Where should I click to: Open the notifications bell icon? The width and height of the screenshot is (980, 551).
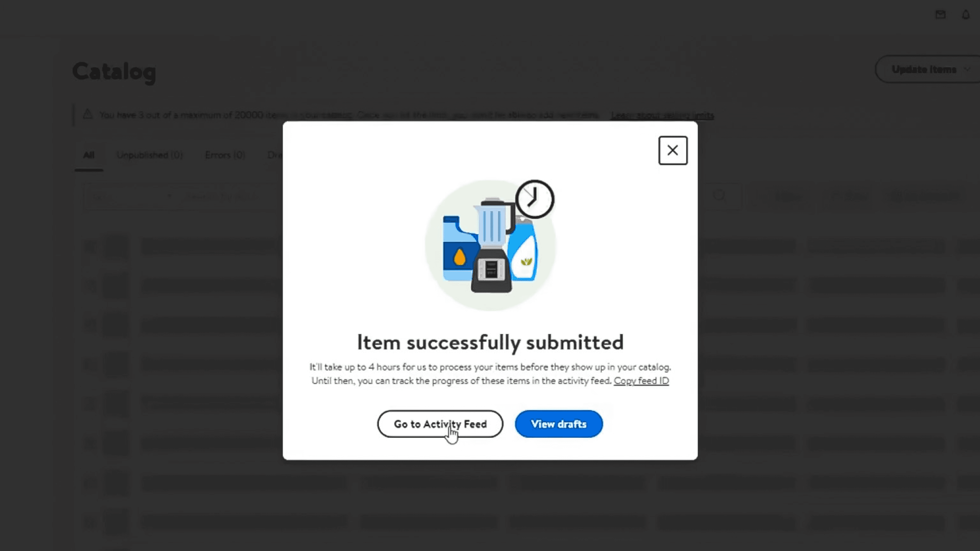[966, 15]
